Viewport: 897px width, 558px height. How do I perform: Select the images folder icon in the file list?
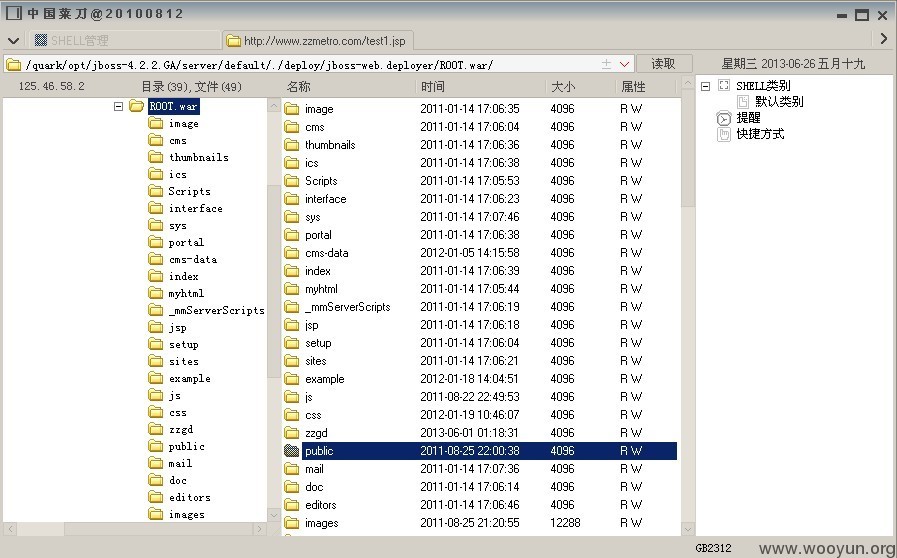(292, 523)
